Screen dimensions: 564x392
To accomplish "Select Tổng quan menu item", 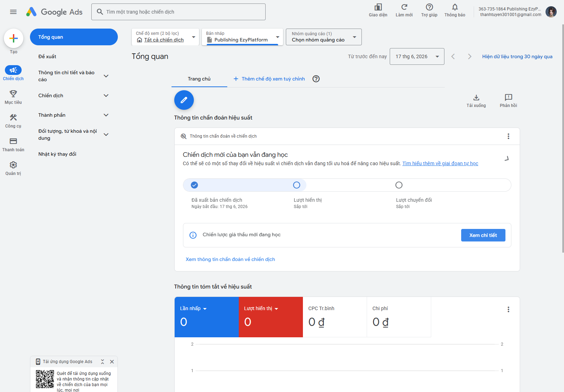I will click(74, 37).
